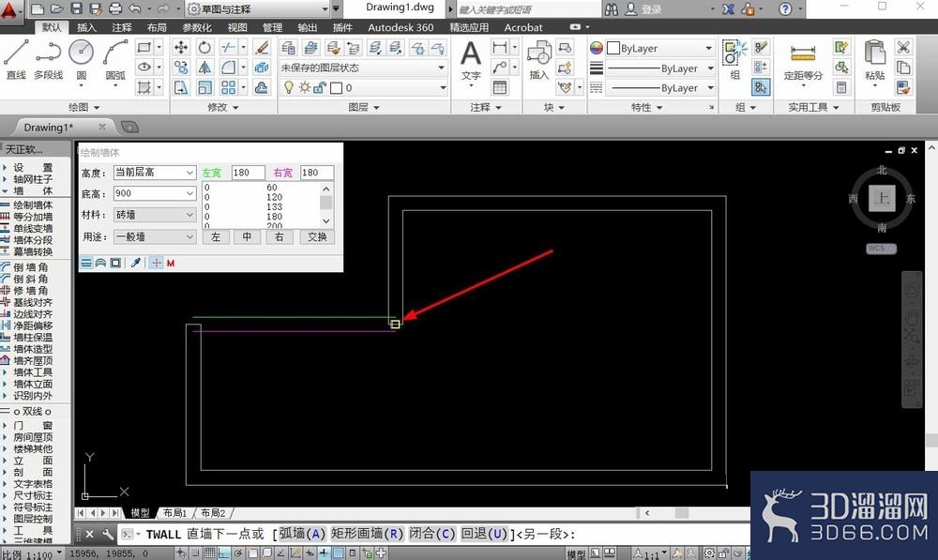Toggle the layer lightbulb on/off icon
Image resolution: width=938 pixels, height=560 pixels.
pos(289,88)
